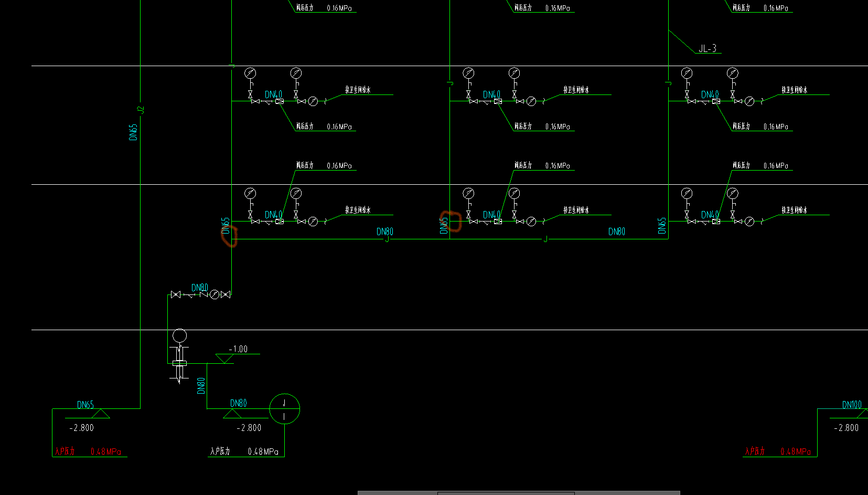The height and width of the screenshot is (495, 868).
Task: Select -2.800 text under DN80 near J/I
Action: coord(249,428)
